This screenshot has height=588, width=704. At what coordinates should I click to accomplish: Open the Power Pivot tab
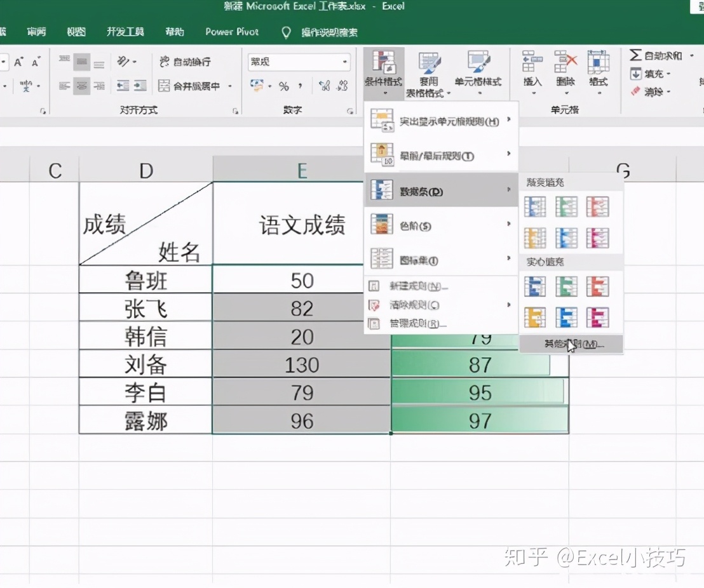231,32
